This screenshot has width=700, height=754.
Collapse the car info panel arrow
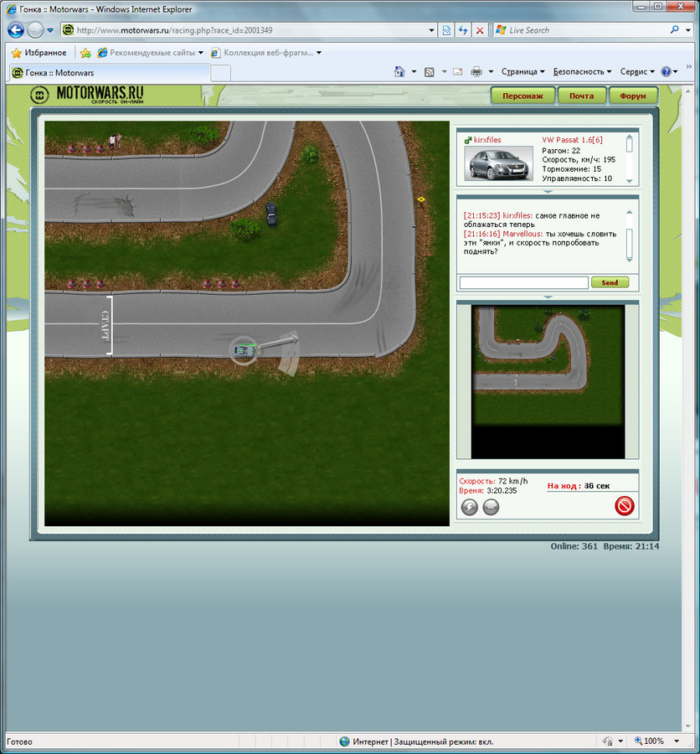coord(547,191)
